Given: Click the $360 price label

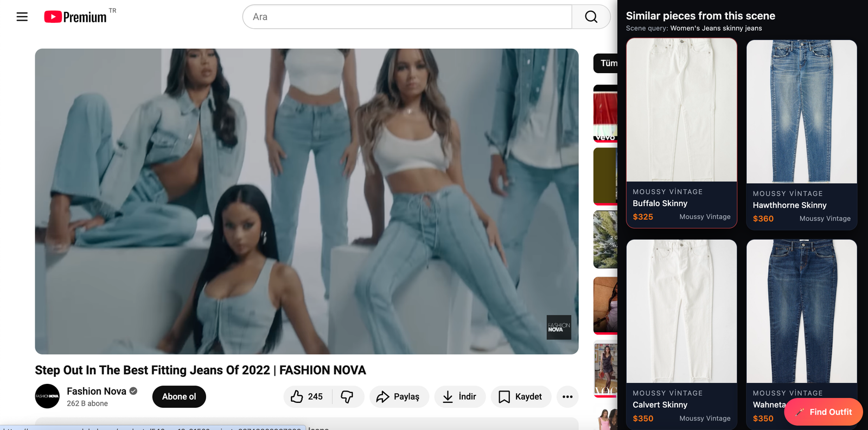Looking at the screenshot, I should point(763,219).
